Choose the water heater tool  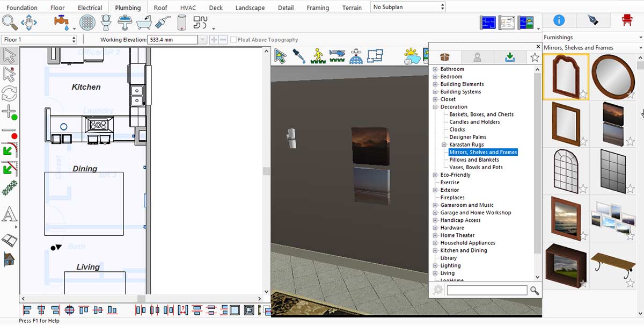[x=181, y=23]
